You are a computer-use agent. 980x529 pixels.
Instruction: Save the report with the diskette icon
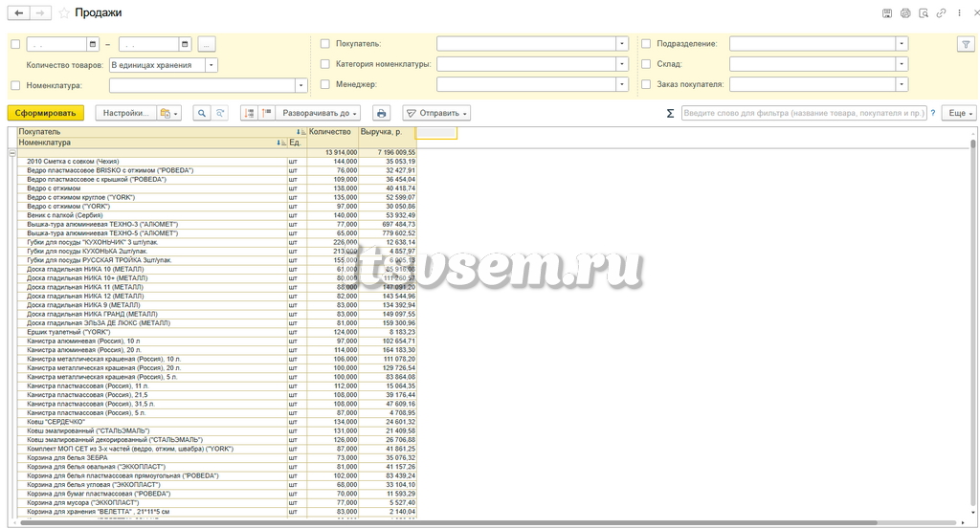pos(887,13)
